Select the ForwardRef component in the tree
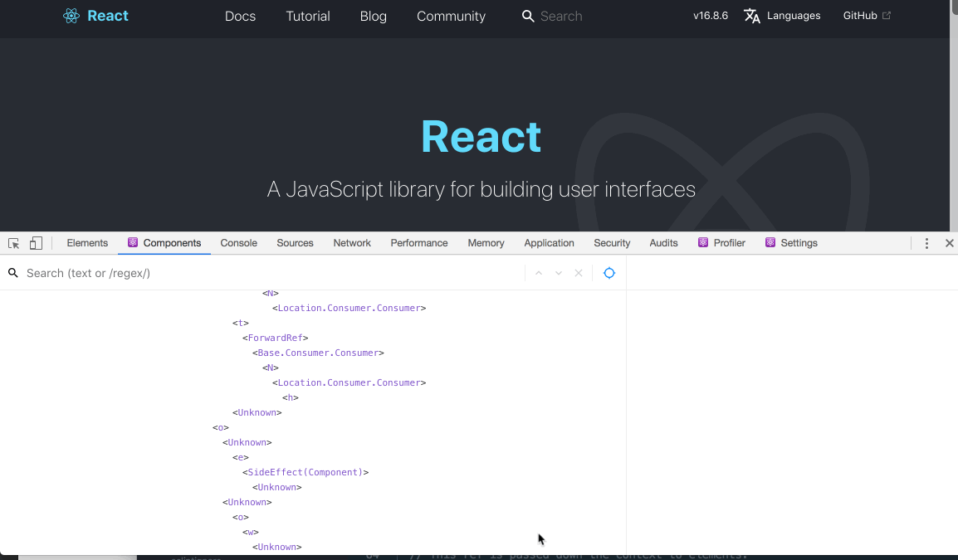 275,337
